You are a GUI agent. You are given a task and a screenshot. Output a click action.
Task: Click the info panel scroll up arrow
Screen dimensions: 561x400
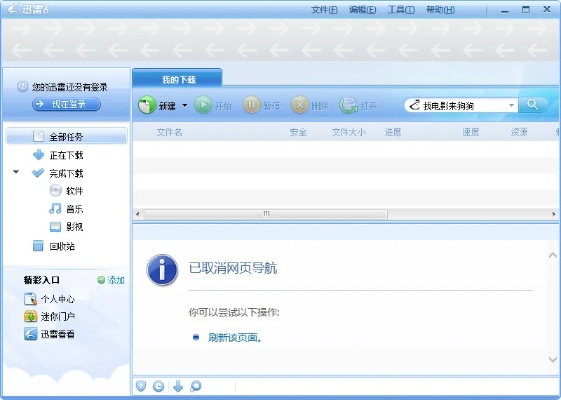[x=553, y=255]
